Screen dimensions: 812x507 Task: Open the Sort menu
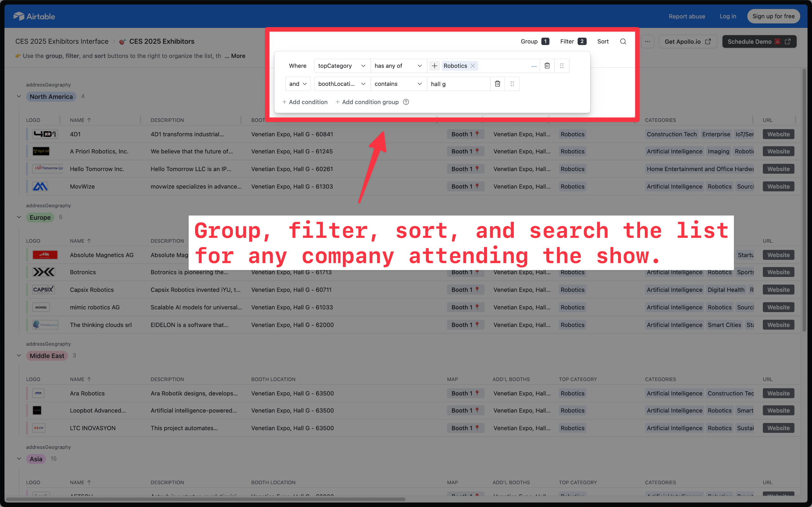click(x=603, y=42)
